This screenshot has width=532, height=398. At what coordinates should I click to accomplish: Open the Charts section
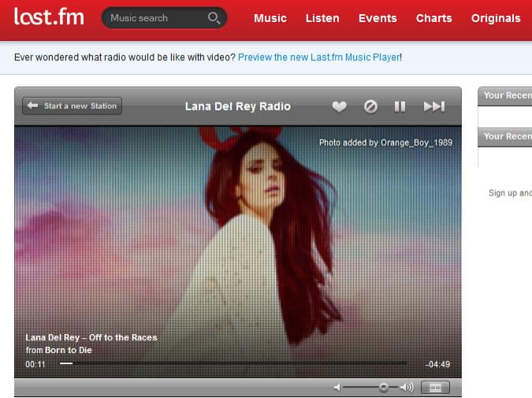click(434, 18)
